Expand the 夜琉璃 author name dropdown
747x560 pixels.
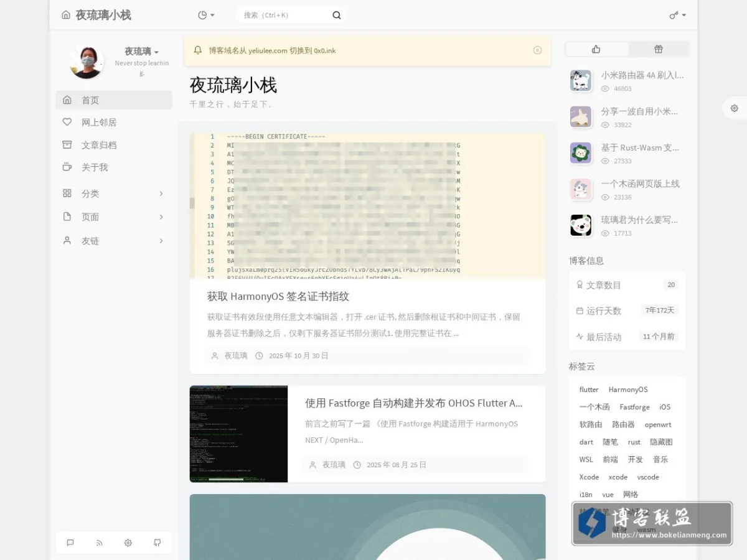click(141, 52)
